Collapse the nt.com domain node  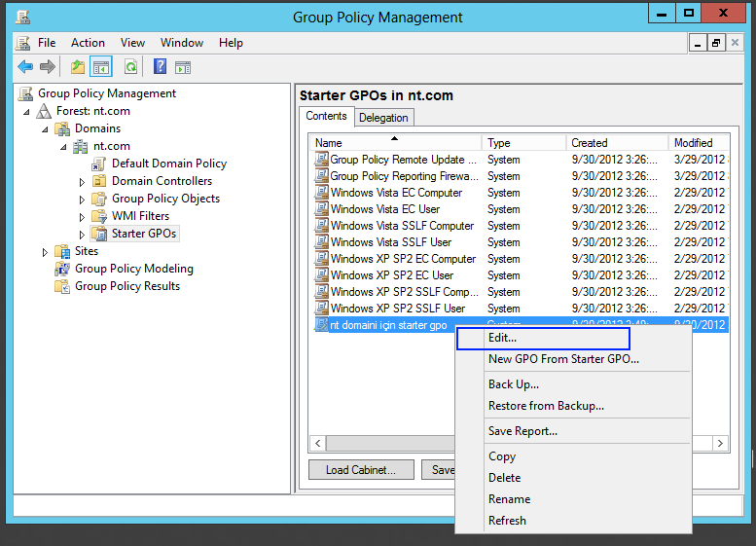[x=63, y=147]
